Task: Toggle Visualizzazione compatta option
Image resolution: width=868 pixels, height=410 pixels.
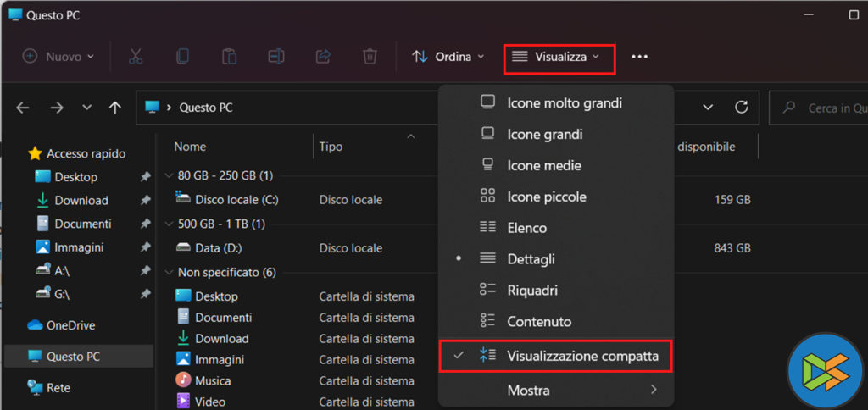Action: pos(581,356)
